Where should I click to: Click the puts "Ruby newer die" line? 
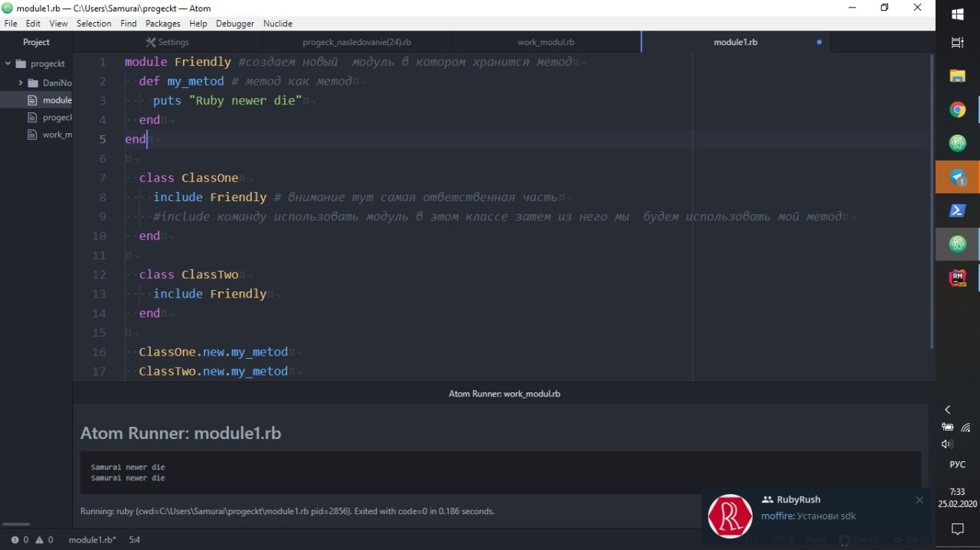pos(227,100)
